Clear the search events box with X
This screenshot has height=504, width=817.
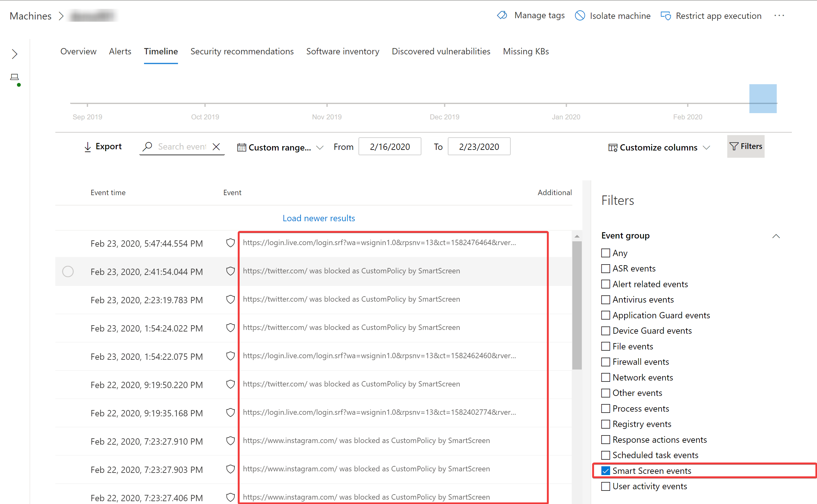(x=216, y=147)
